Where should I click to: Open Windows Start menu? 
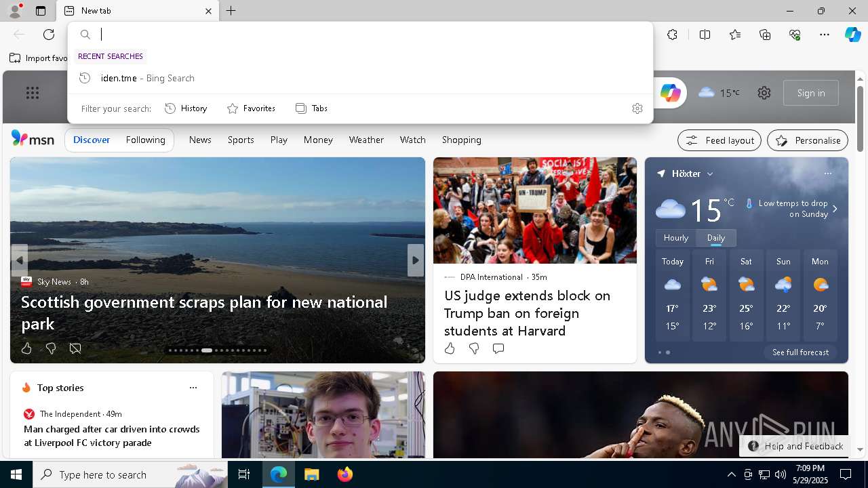tap(16, 474)
